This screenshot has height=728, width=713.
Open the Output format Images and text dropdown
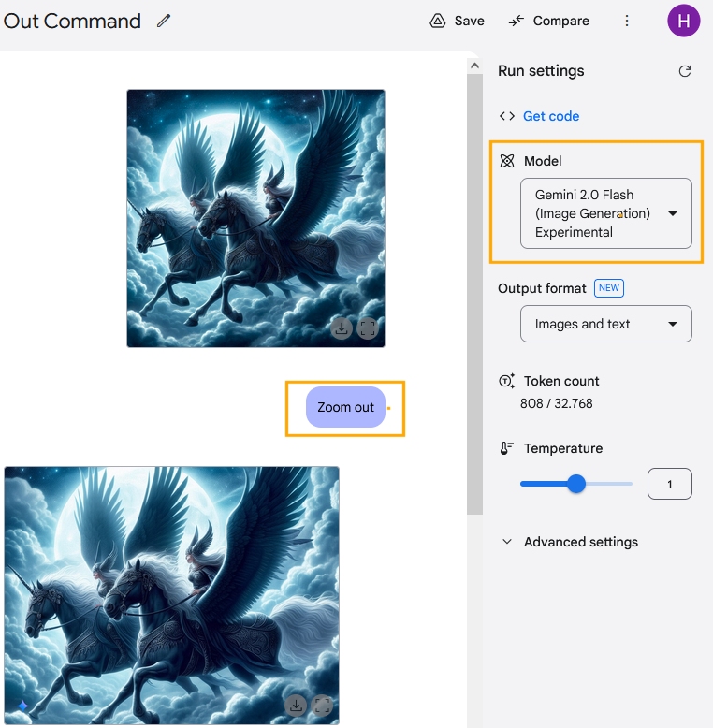pyautogui.click(x=605, y=324)
